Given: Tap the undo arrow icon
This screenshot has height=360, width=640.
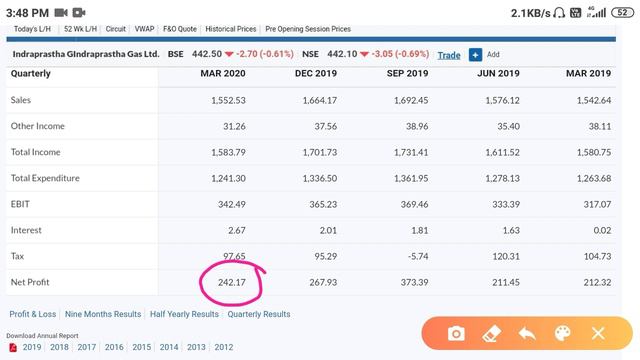Looking at the screenshot, I should click(x=527, y=333).
